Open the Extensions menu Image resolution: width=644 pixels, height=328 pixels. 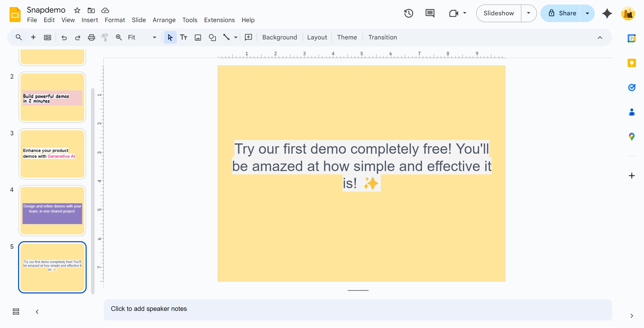[219, 20]
